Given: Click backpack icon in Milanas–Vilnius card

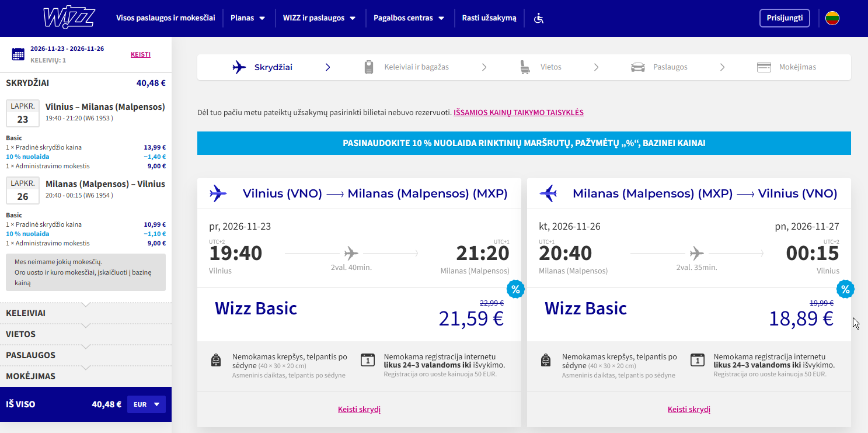Looking at the screenshot, I should pyautogui.click(x=546, y=360).
